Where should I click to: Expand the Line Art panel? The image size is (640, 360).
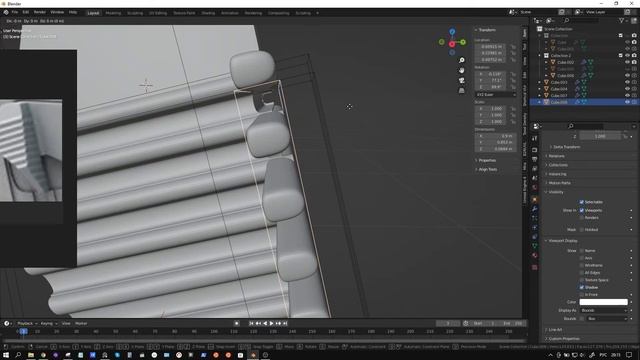point(555,329)
